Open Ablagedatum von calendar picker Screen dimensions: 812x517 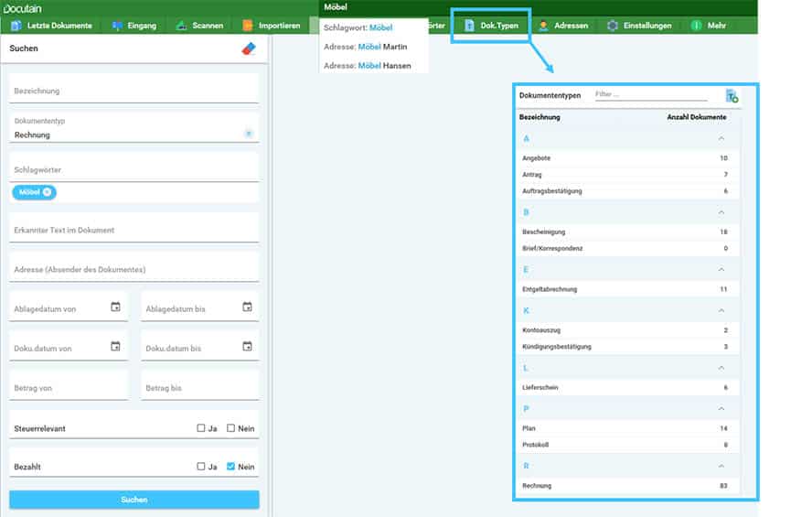point(115,307)
